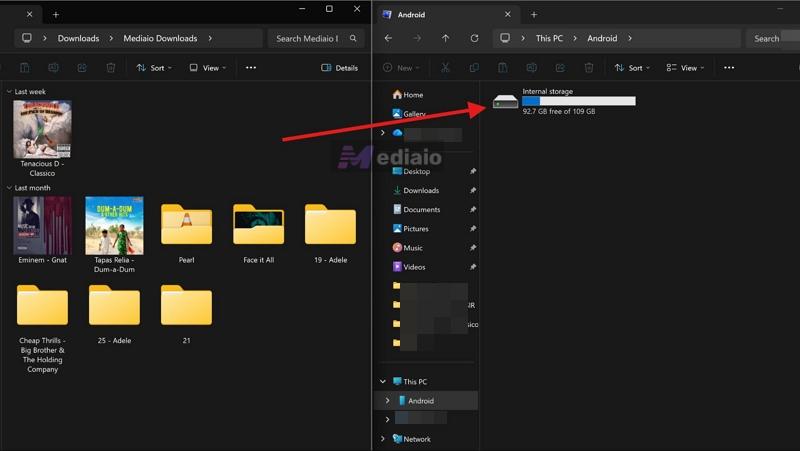Select the Face it All folder
The height and width of the screenshot is (451, 800).
coord(259,224)
